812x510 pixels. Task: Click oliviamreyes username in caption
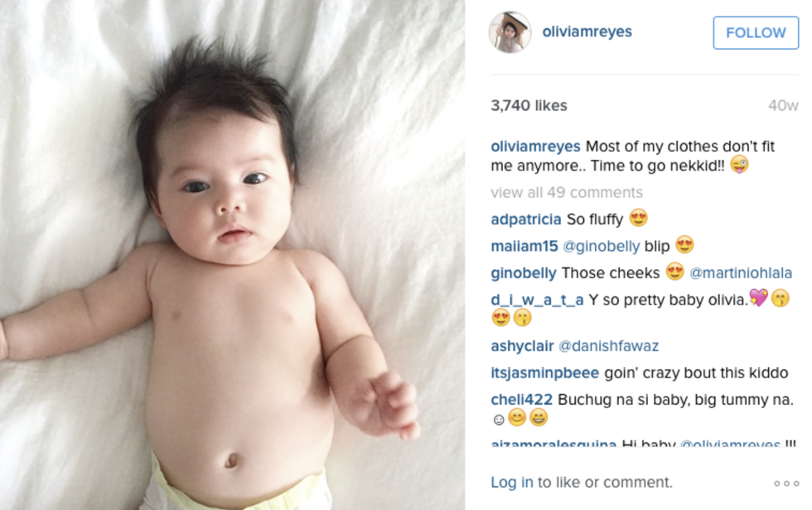pos(535,147)
